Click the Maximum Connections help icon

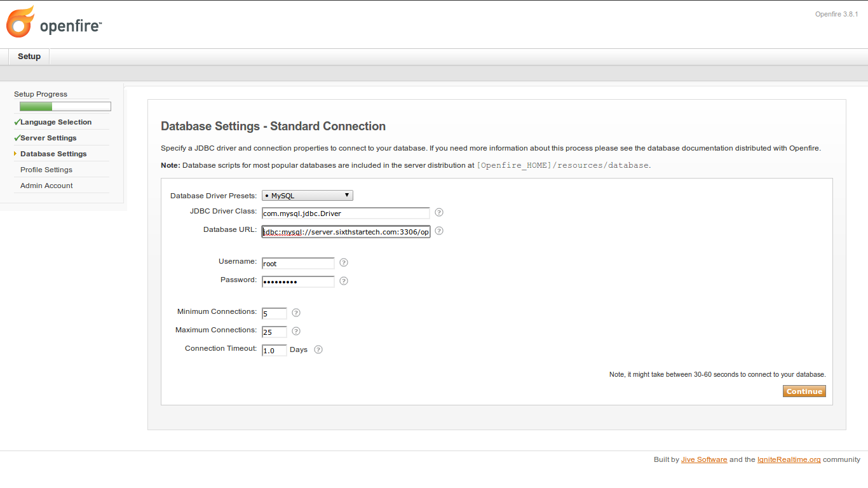295,331
